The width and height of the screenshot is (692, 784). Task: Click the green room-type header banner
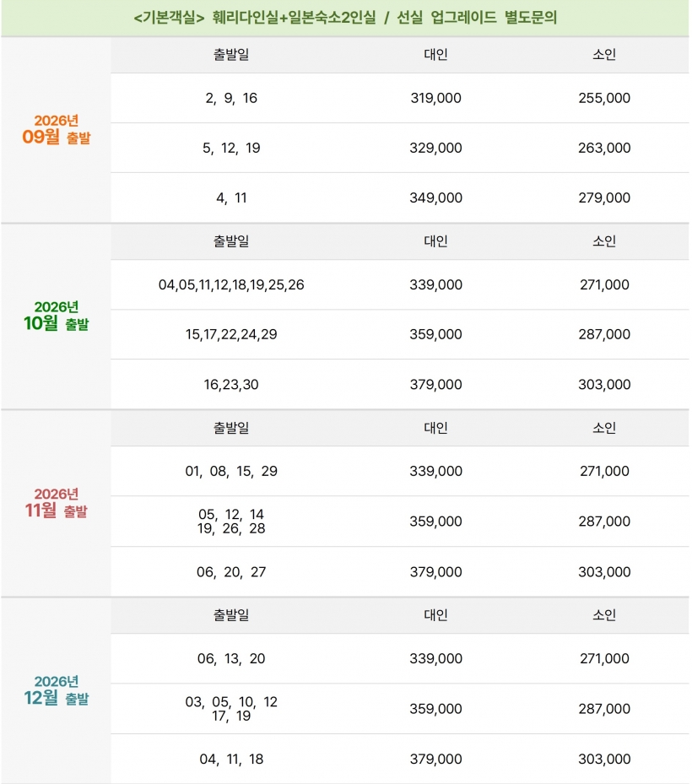pos(345,18)
